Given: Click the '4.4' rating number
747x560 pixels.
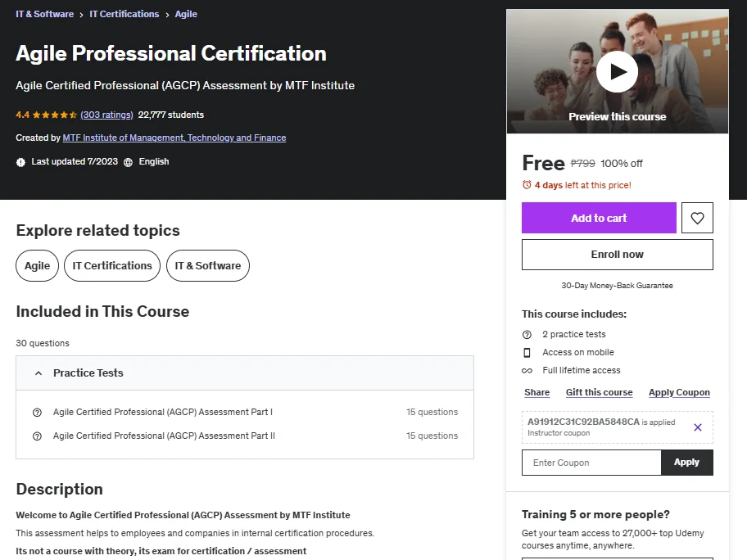Looking at the screenshot, I should tap(22, 115).
